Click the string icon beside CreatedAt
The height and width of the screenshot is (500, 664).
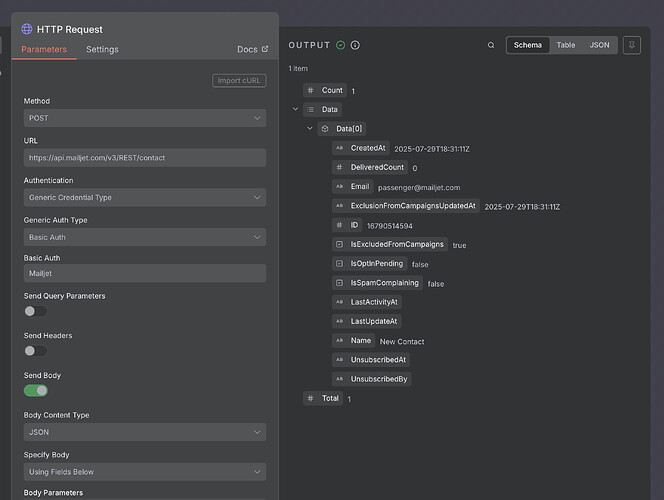coord(339,148)
